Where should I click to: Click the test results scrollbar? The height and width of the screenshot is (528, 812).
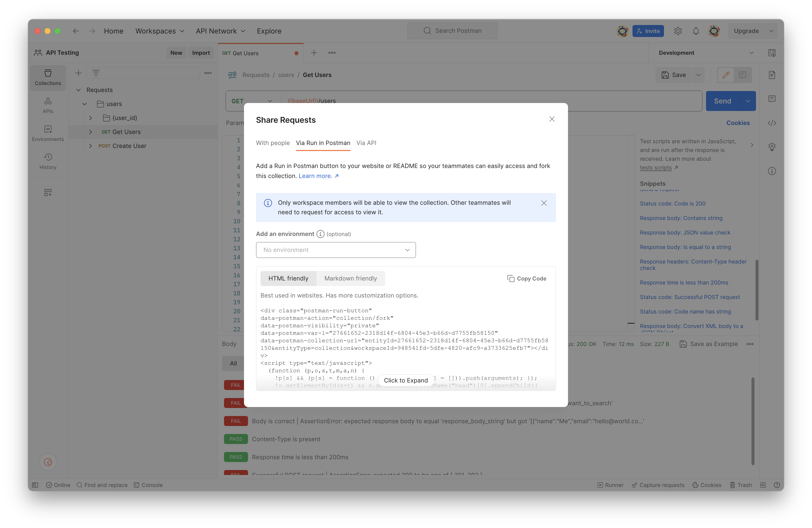coord(753,421)
